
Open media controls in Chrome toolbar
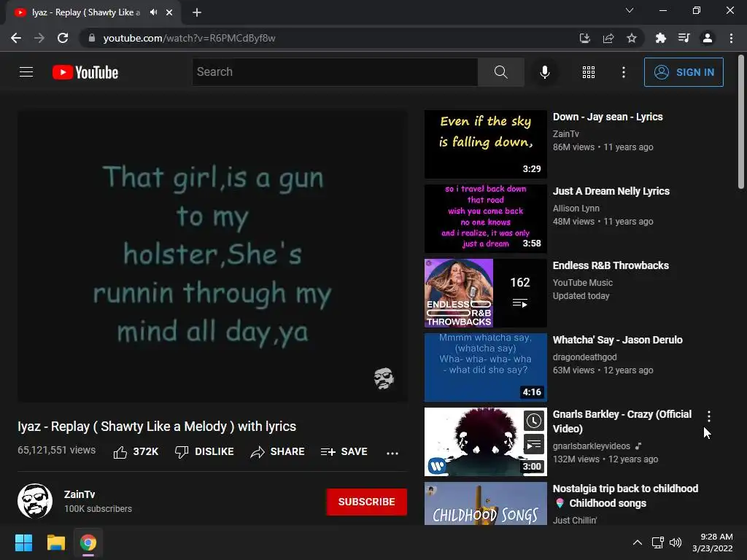684,38
